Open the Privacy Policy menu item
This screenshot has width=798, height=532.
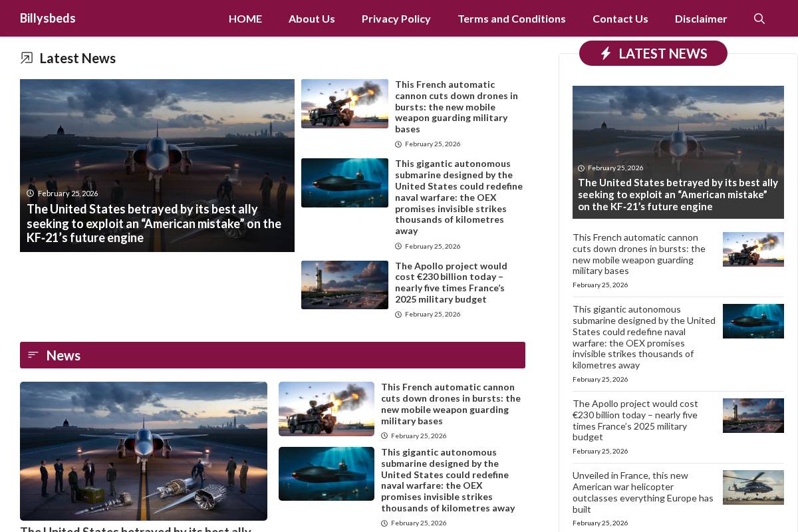(396, 19)
